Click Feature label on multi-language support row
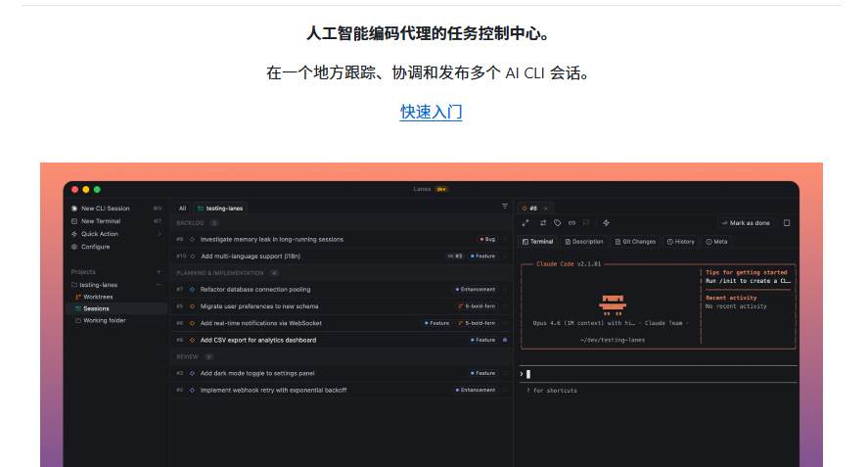 click(483, 256)
